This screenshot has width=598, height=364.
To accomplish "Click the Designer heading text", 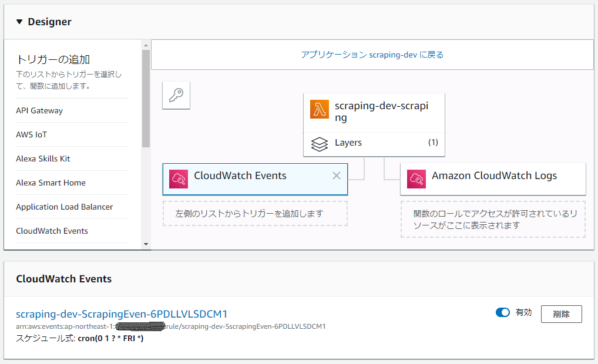I will pyautogui.click(x=49, y=22).
